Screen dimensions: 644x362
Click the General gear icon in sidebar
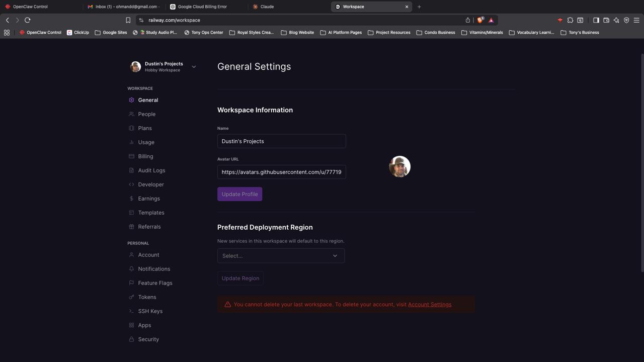(x=131, y=100)
